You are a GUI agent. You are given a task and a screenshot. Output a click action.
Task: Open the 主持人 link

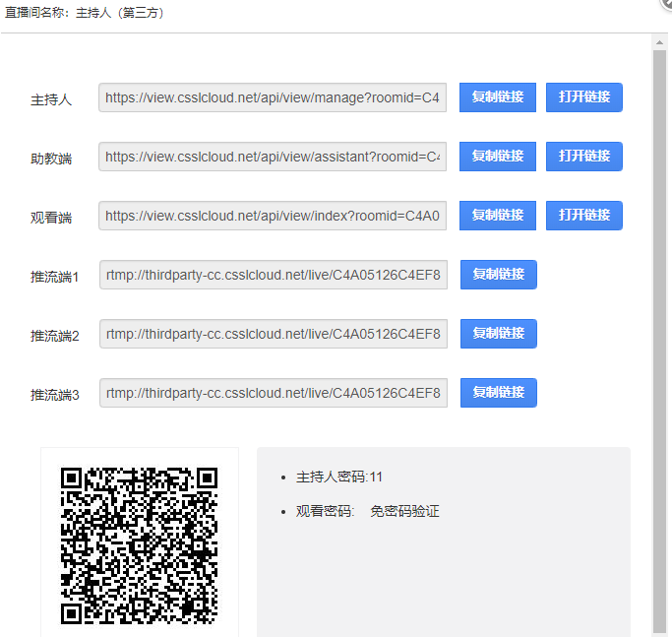584,97
